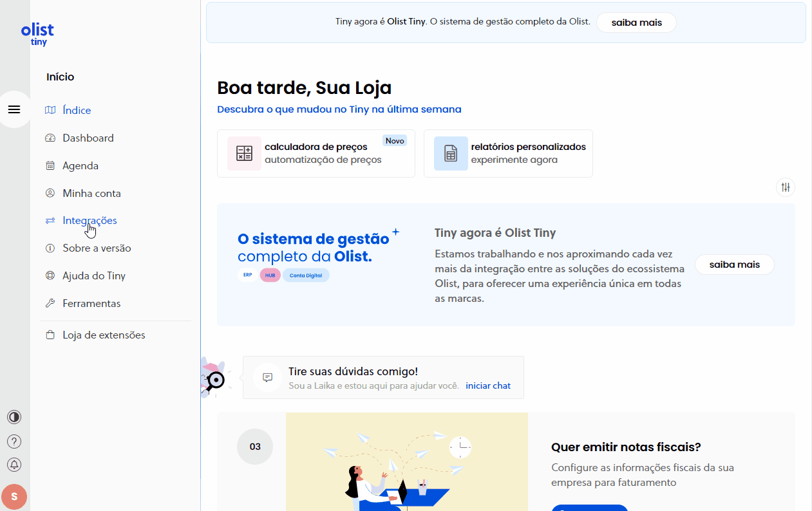
Task: Click the Tiny agora é Olist Tiny heading
Action: pyautogui.click(x=495, y=233)
